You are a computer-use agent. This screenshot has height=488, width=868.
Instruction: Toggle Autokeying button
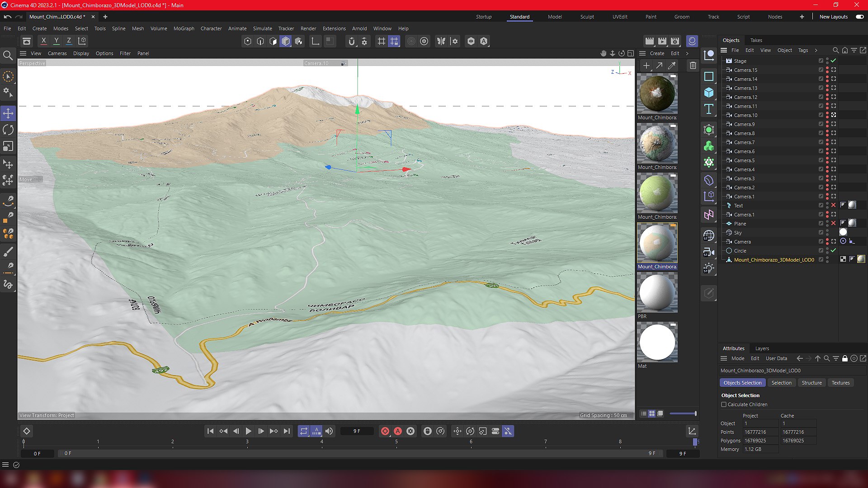tap(398, 432)
